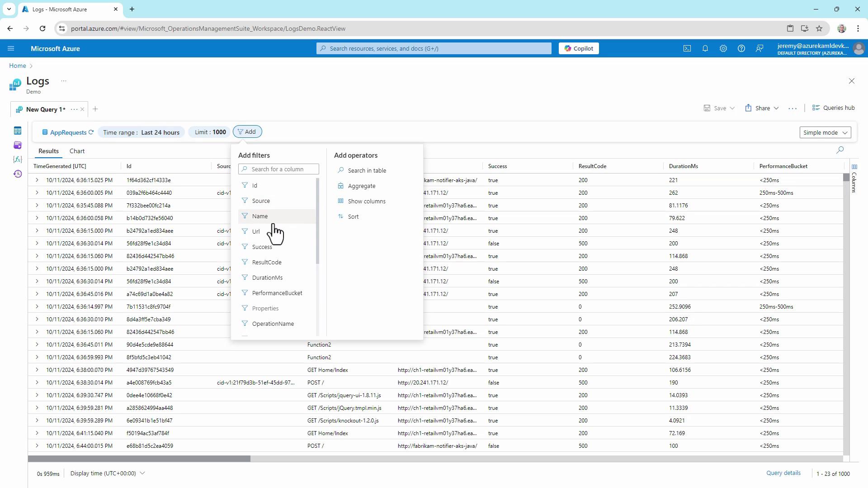Refresh the AppRequests table icon
The height and width of the screenshot is (488, 868).
[x=91, y=132]
